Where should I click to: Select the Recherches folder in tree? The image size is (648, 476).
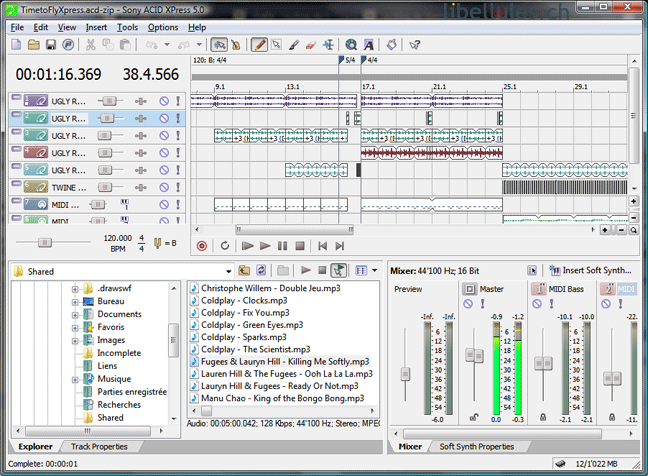coord(119,405)
